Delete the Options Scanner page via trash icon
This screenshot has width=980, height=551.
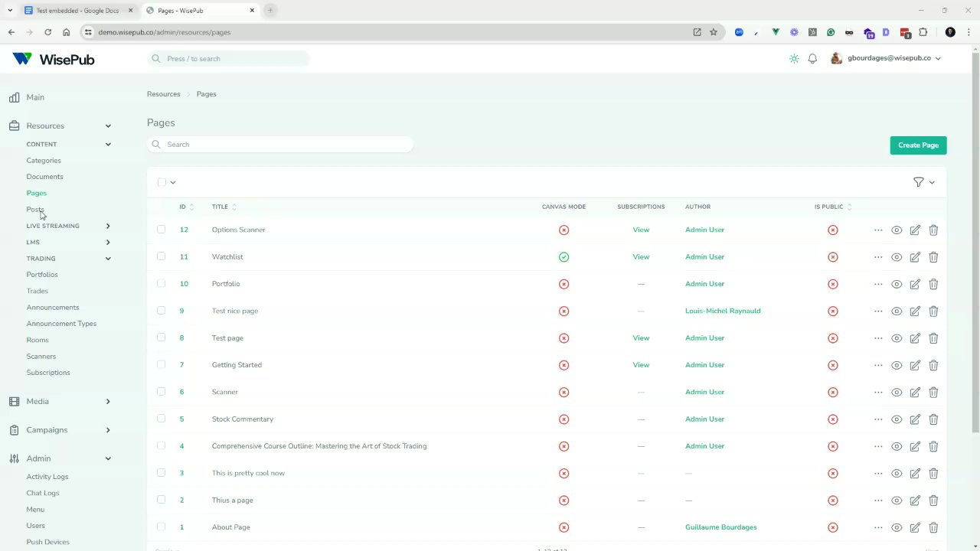[933, 230]
